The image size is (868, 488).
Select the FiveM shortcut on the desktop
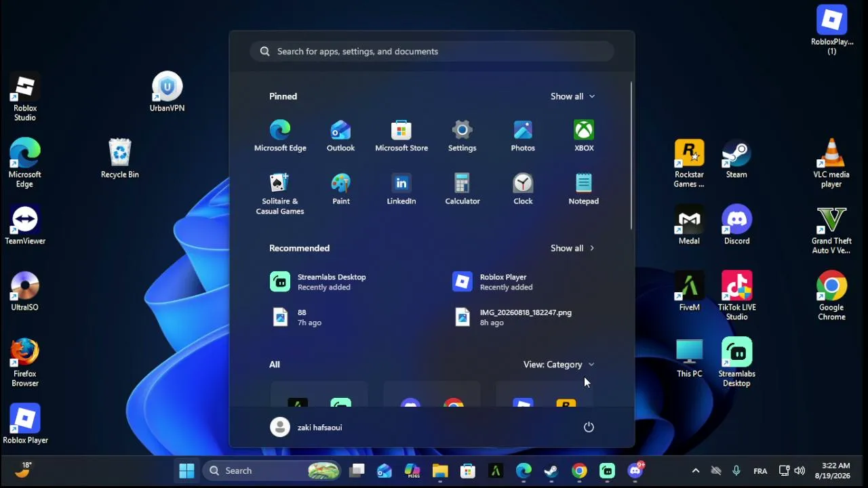pyautogui.click(x=689, y=291)
